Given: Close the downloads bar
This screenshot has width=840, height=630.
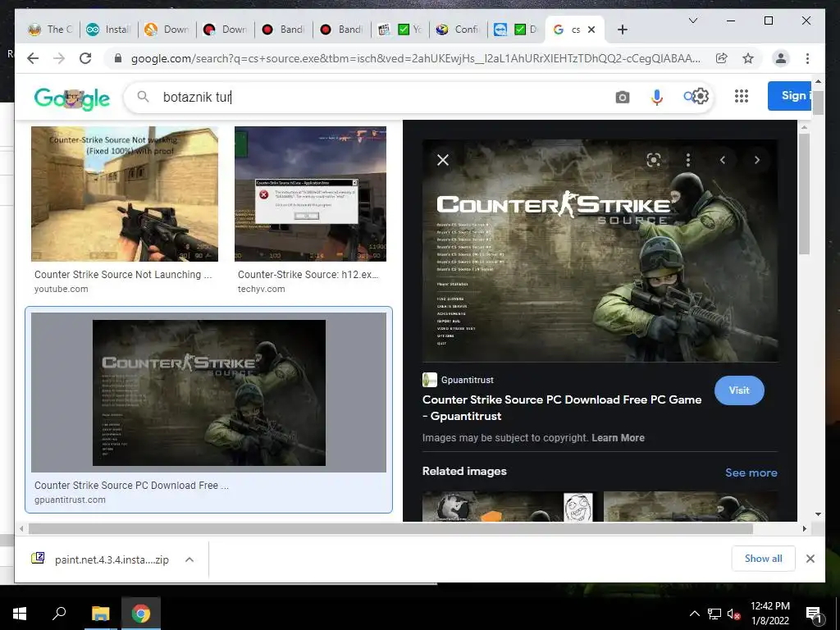Looking at the screenshot, I should 810,559.
